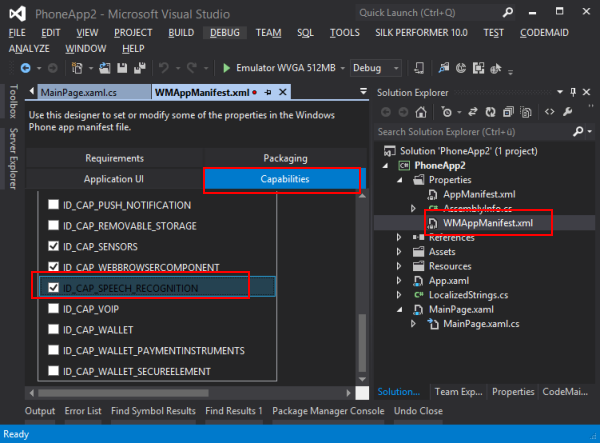
Task: Click Visual Studio logo icon
Action: click(x=18, y=14)
